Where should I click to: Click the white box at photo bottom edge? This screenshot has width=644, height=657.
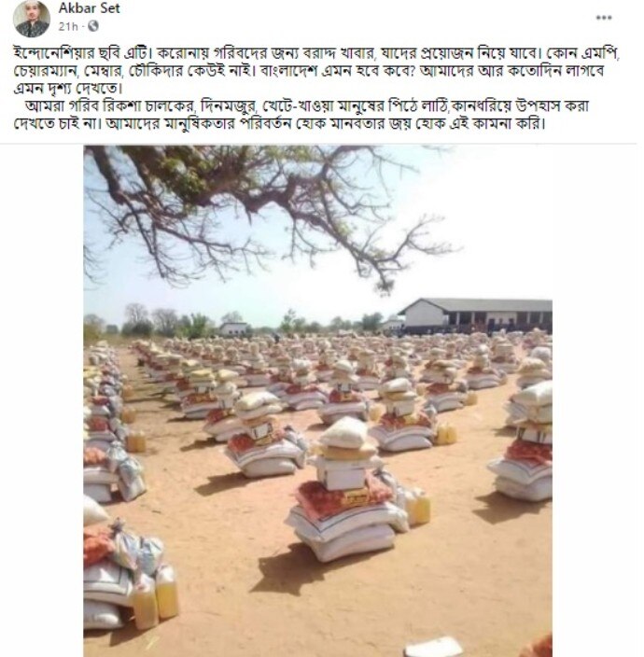pyautogui.click(x=434, y=647)
